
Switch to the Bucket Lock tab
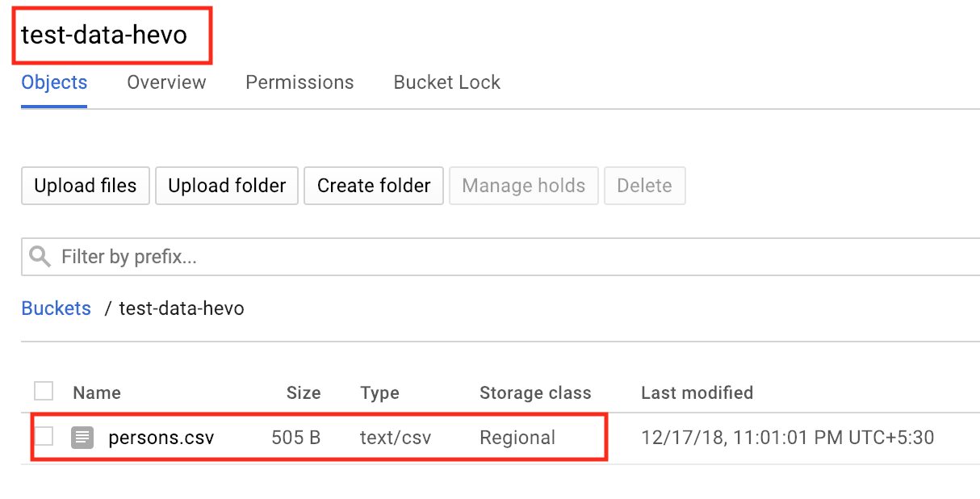point(446,82)
